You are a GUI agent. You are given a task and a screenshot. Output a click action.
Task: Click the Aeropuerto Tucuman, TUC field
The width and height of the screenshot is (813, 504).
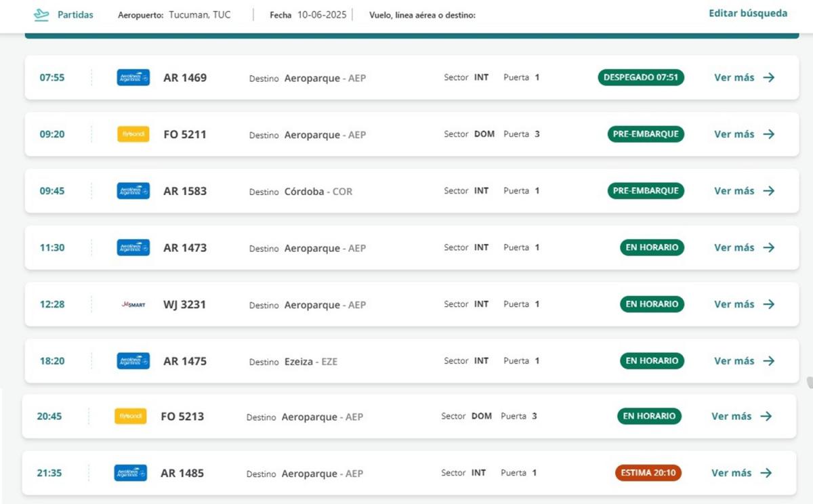(x=199, y=15)
